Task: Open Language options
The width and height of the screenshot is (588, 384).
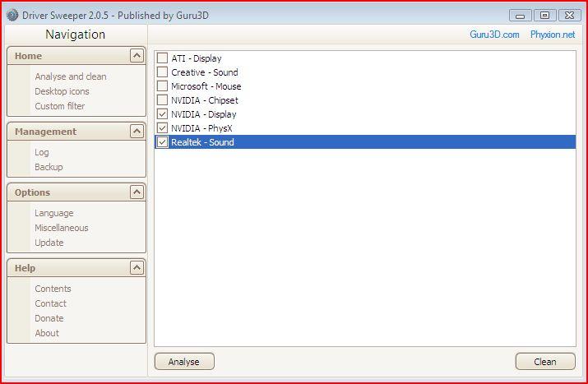Action: 54,213
